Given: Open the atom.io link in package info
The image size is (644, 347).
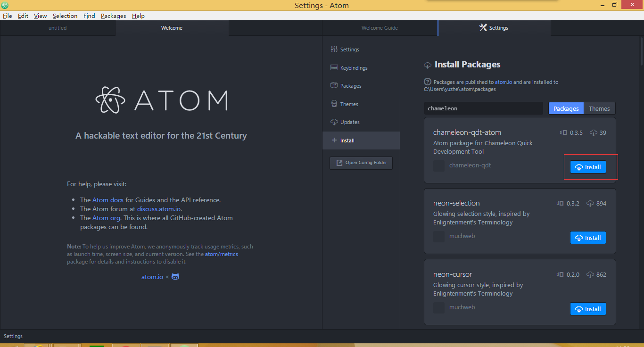Looking at the screenshot, I should click(504, 82).
